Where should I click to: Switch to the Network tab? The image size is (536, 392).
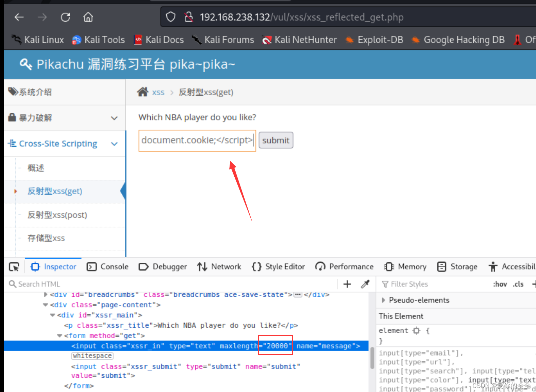pos(219,267)
